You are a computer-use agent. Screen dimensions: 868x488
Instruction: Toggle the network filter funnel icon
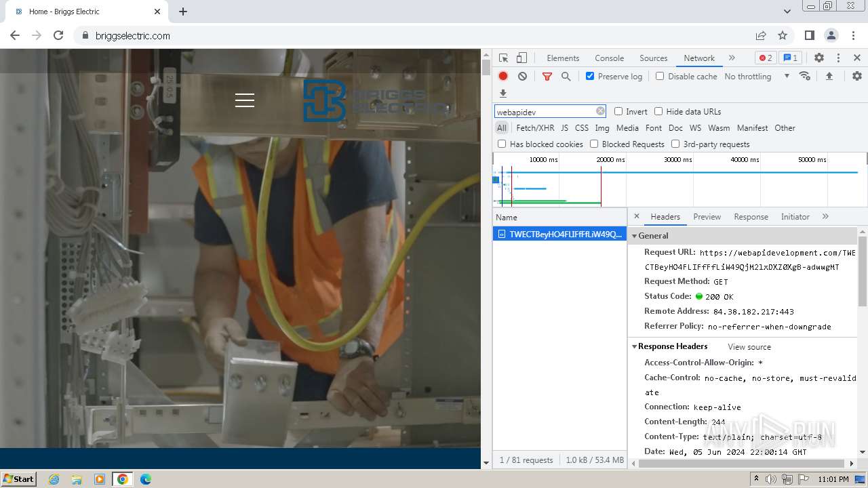547,77
